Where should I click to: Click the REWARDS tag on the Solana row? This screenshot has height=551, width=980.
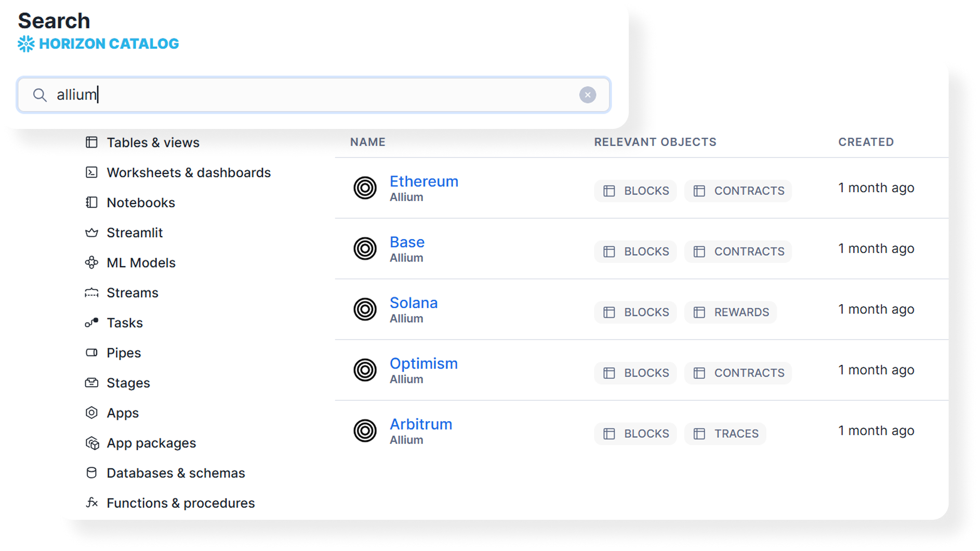731,312
